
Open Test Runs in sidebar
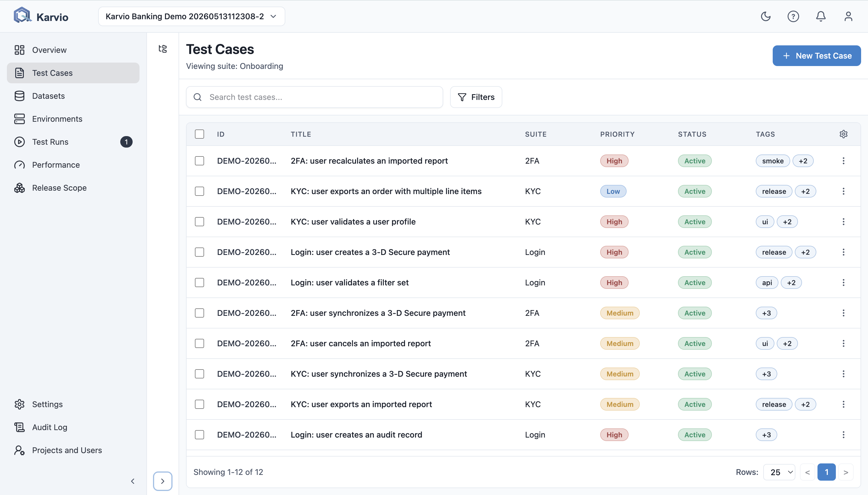[73, 142]
